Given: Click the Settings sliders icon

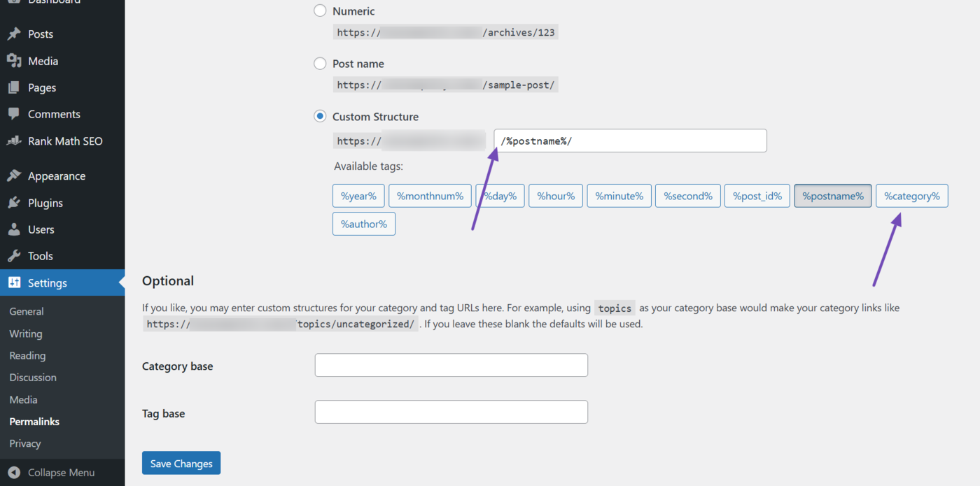Looking at the screenshot, I should pyautogui.click(x=14, y=283).
